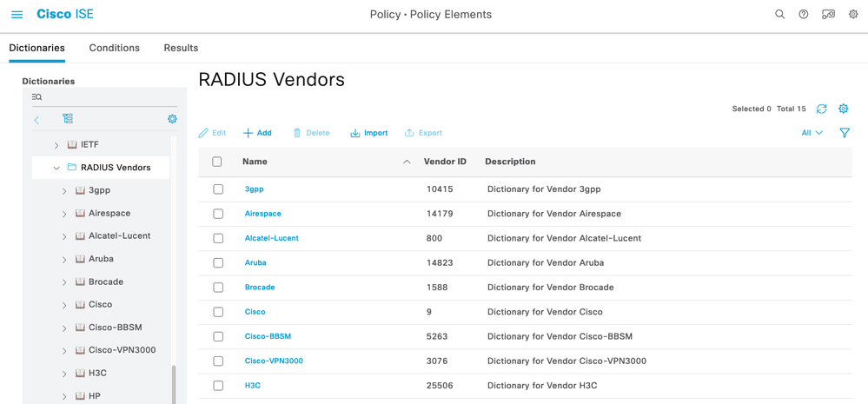Check the Aruba row checkbox

pyautogui.click(x=218, y=263)
